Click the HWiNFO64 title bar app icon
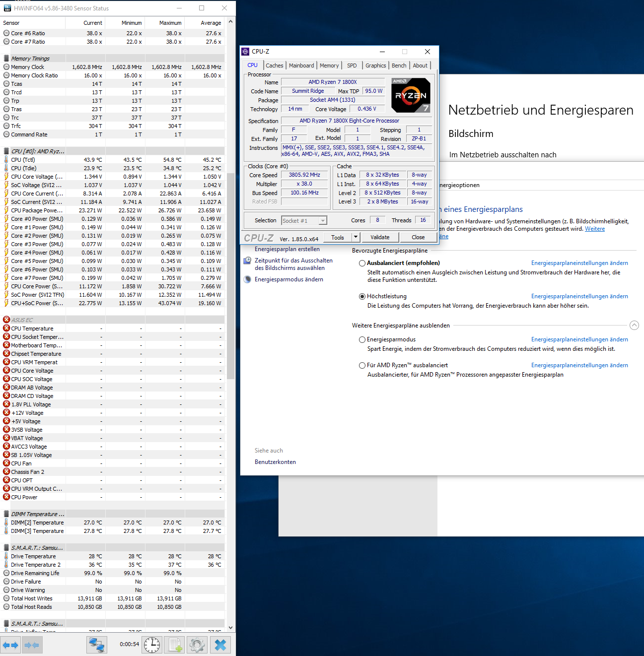 pyautogui.click(x=7, y=8)
